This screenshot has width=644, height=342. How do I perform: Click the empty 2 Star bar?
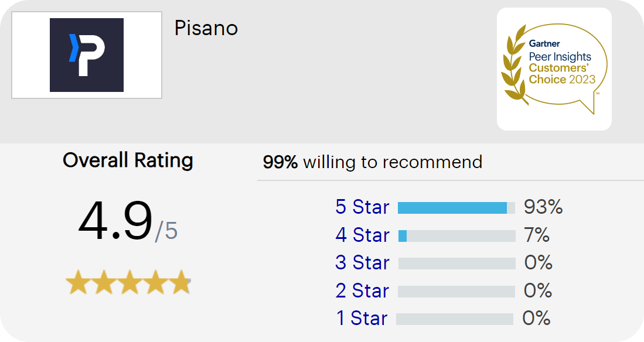[x=456, y=292]
